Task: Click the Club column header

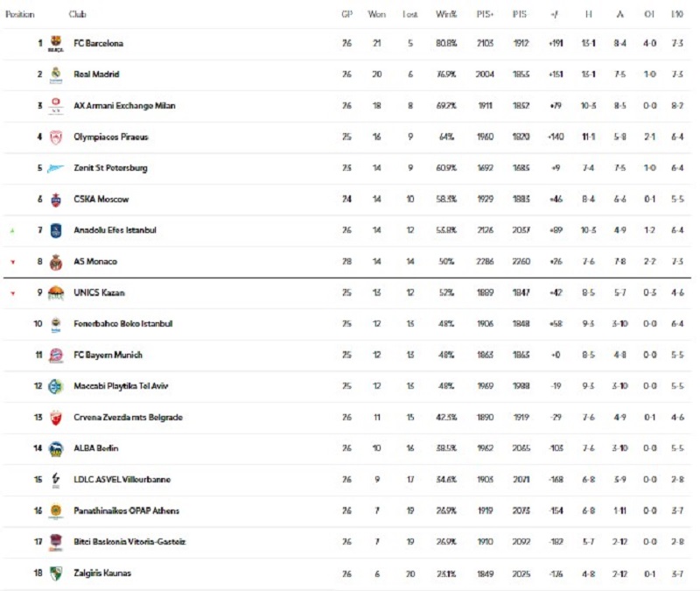Action: [77, 15]
